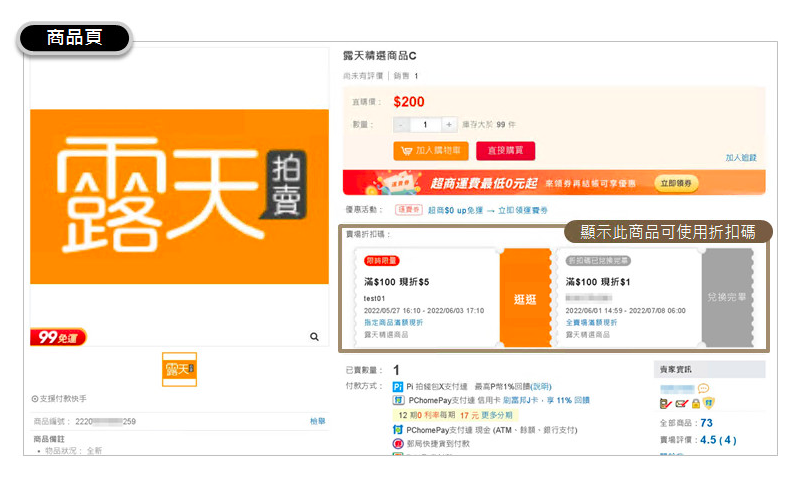This screenshot has width=801, height=495.
Task: Click 立即領券 on the shipping banner
Action: [x=677, y=183]
